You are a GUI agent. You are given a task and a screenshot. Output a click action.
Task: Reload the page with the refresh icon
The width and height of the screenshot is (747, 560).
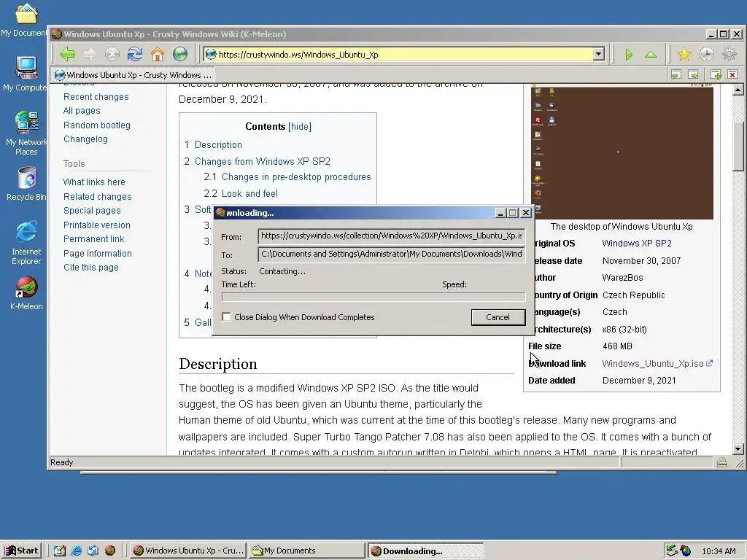135,54
